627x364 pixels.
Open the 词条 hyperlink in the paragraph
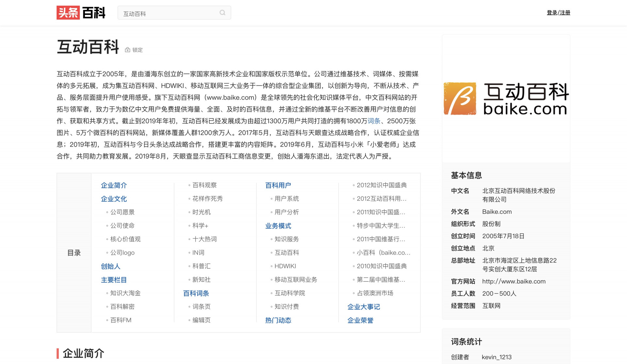374,121
